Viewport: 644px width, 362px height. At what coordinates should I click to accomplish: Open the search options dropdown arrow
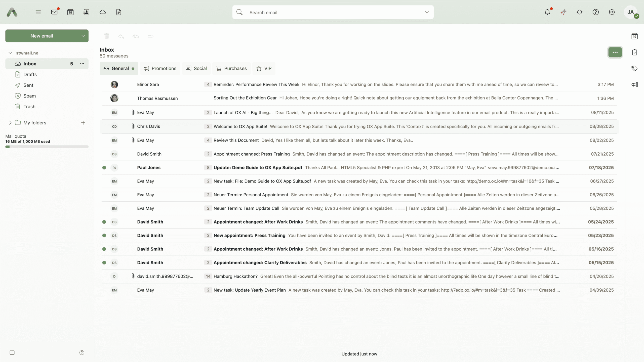[427, 12]
